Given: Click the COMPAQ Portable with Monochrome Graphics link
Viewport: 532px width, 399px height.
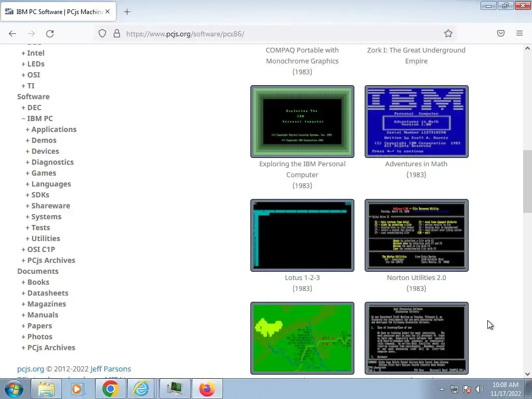Looking at the screenshot, I should [x=302, y=55].
